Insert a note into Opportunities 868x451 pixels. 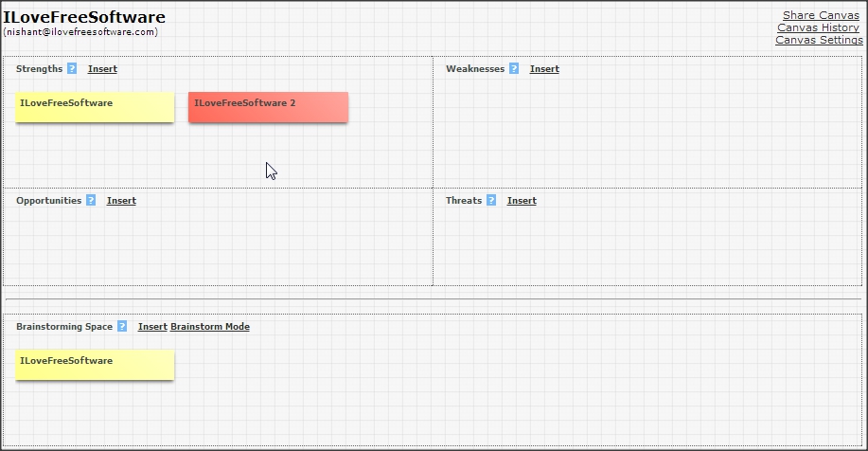pos(121,201)
